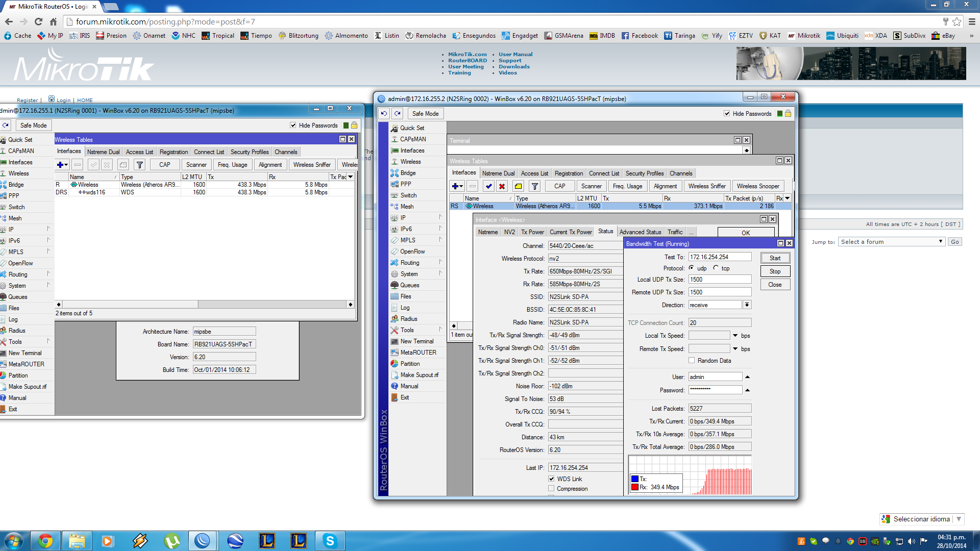The width and height of the screenshot is (980, 551).
Task: Open MetaROUTER in the N2SRing 0002 sidebar
Action: pyautogui.click(x=418, y=353)
